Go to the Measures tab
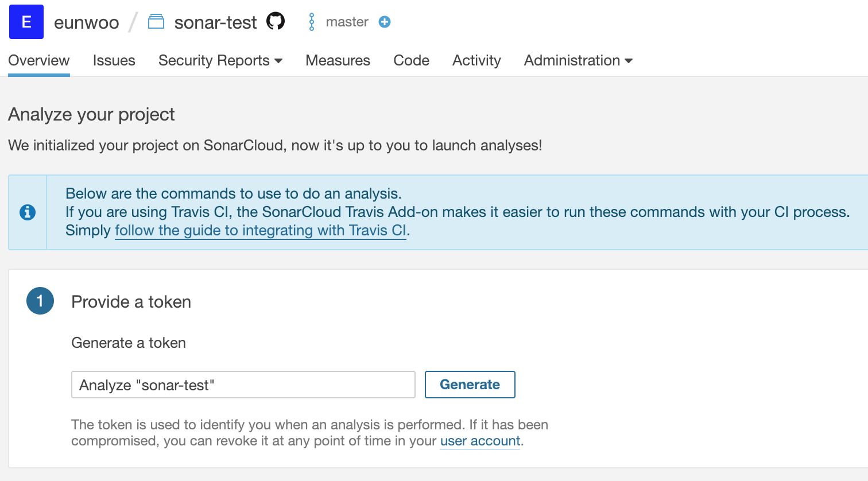This screenshot has height=481, width=868. pyautogui.click(x=338, y=60)
